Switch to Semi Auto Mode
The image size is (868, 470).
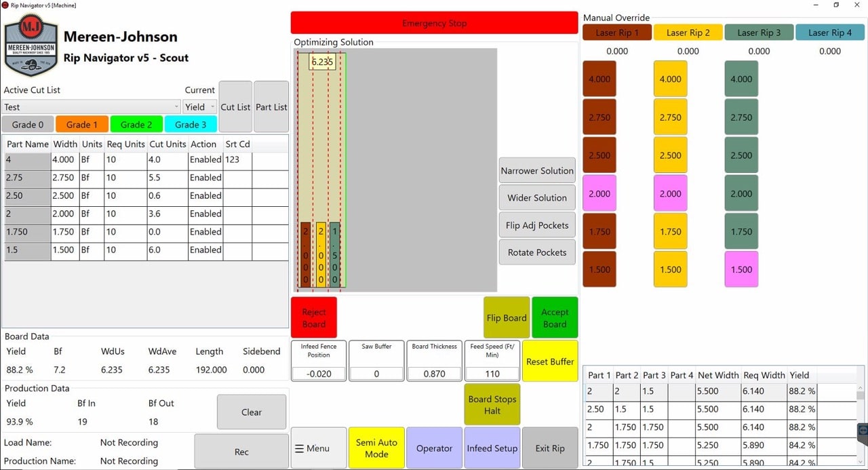[376, 448]
